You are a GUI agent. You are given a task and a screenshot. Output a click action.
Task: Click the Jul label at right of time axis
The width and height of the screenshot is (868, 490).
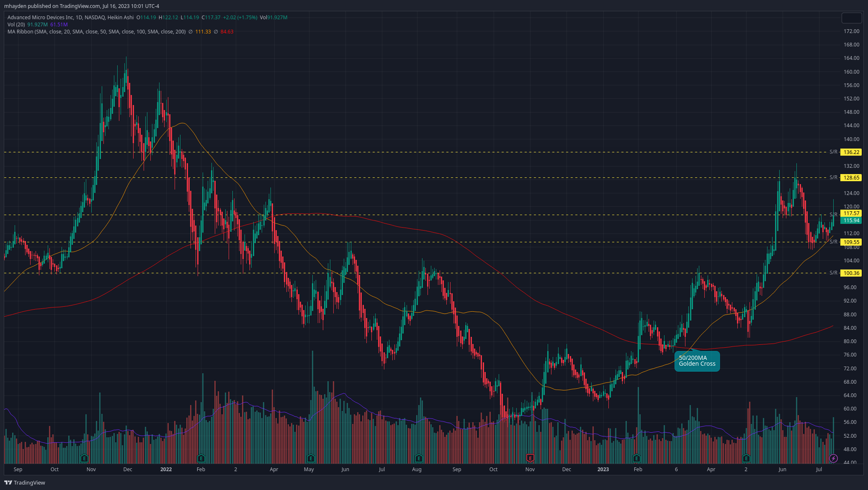819,469
